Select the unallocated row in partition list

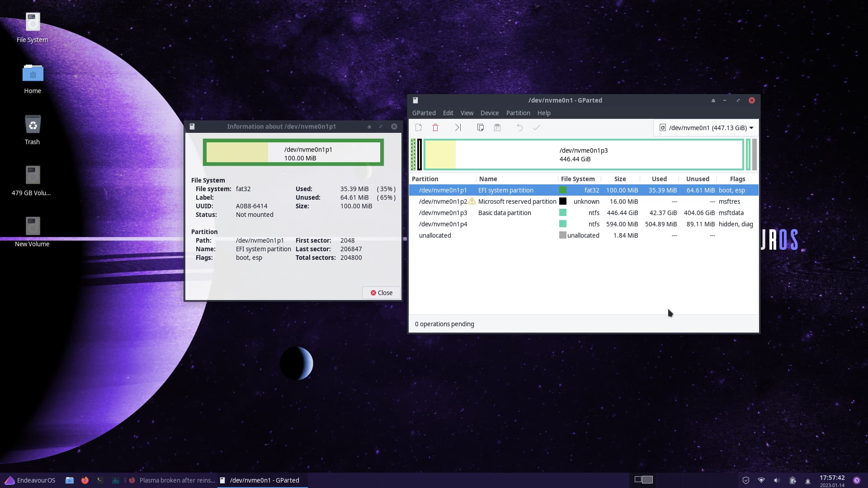(584, 235)
